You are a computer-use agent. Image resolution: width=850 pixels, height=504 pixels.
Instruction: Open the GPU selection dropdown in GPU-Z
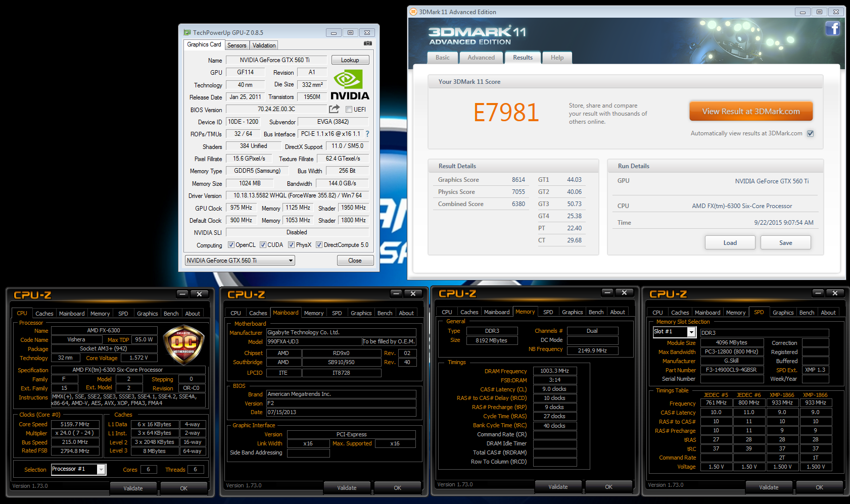coord(240,261)
